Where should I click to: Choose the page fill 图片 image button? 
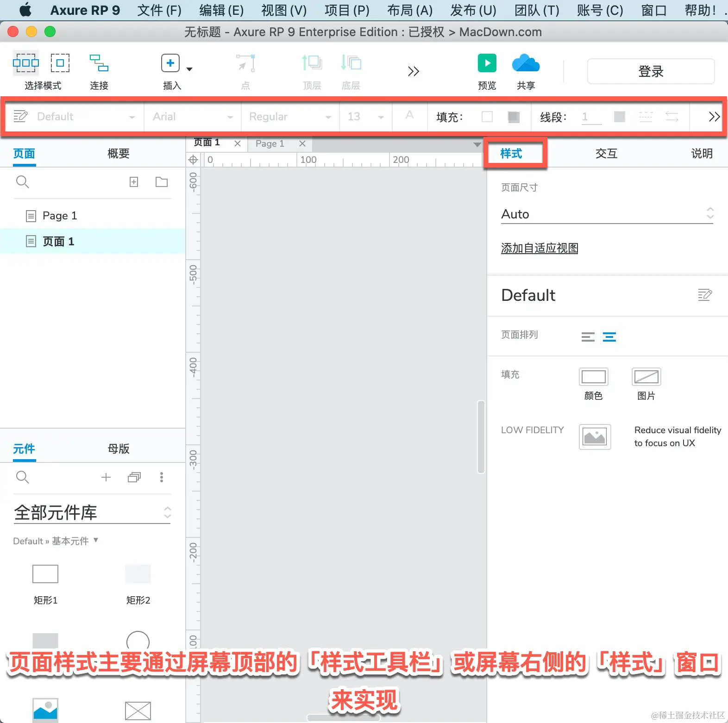(x=646, y=377)
